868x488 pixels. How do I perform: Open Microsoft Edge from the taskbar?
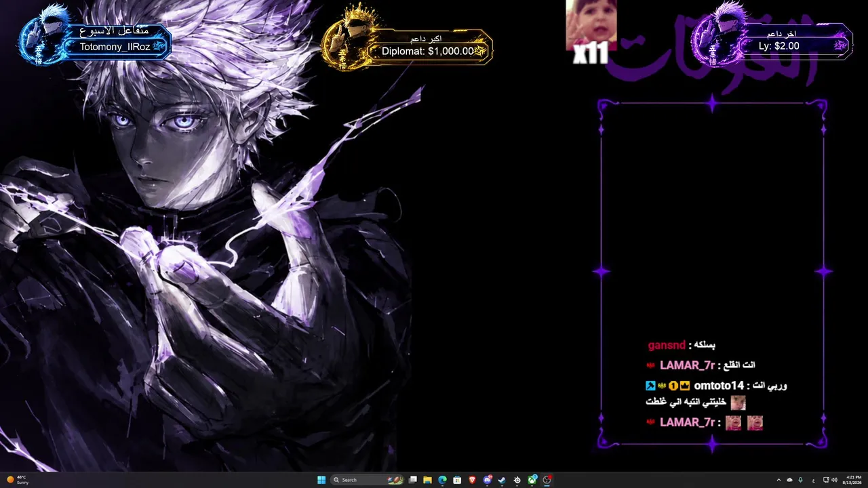pos(442,480)
